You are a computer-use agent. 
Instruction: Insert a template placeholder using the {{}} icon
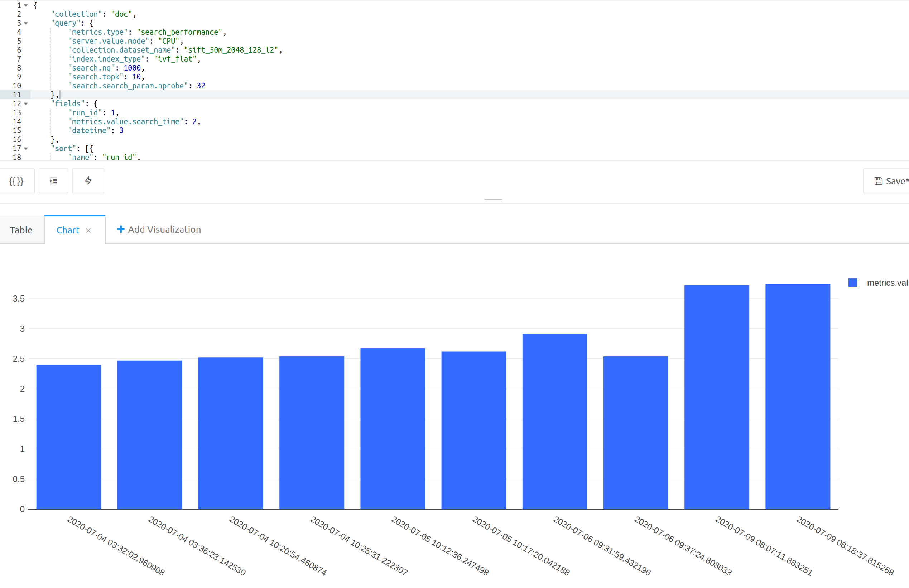pos(16,181)
